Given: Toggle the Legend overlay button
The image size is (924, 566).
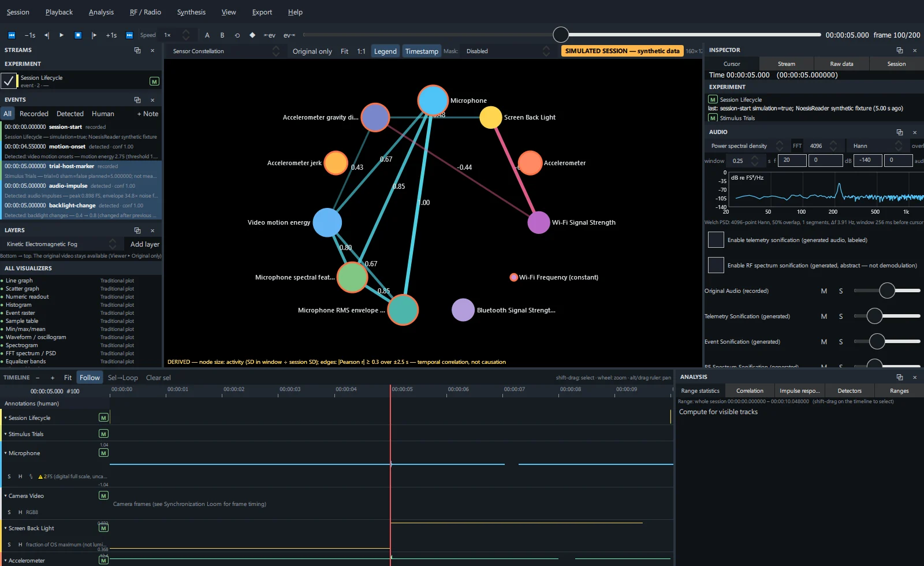Looking at the screenshot, I should (385, 51).
